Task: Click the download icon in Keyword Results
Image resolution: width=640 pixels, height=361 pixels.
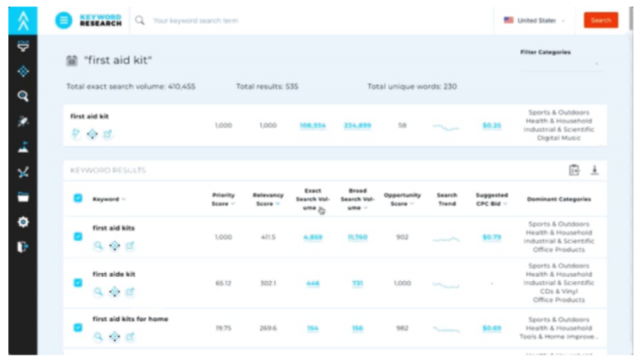Action: (595, 170)
